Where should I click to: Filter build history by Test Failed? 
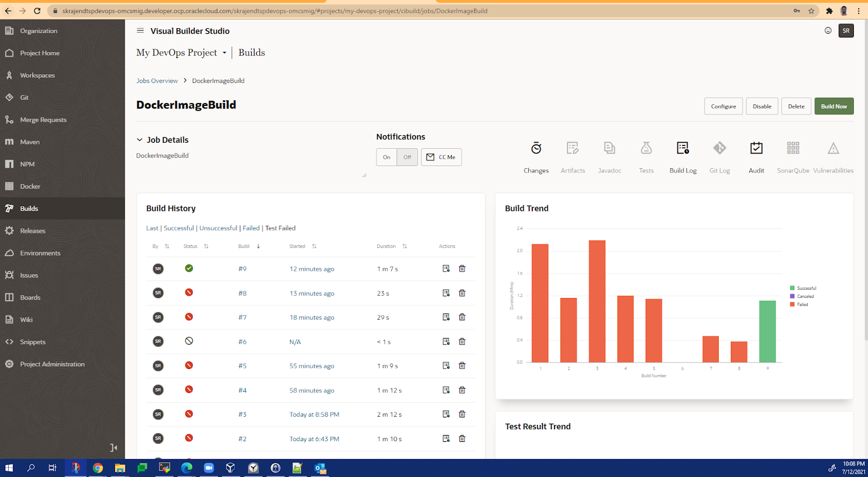280,228
